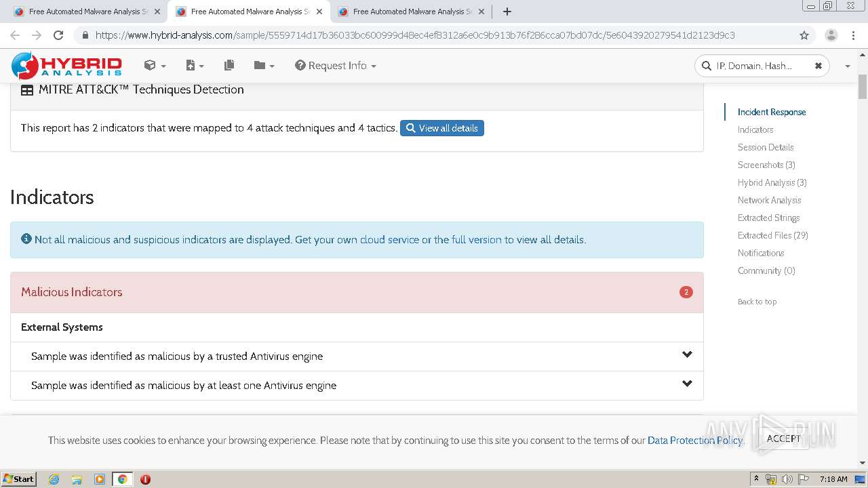Jump to Extracted Strings section
This screenshot has width=868, height=488.
pos(768,218)
